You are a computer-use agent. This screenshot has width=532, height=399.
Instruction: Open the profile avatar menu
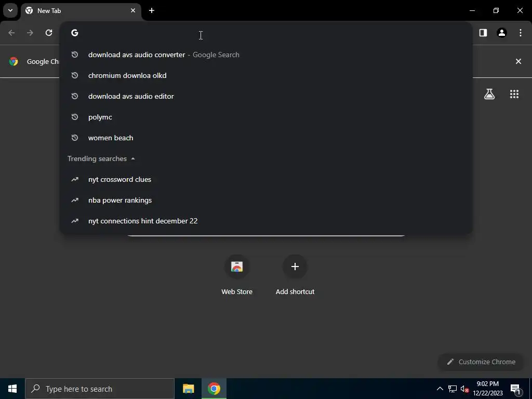(502, 33)
